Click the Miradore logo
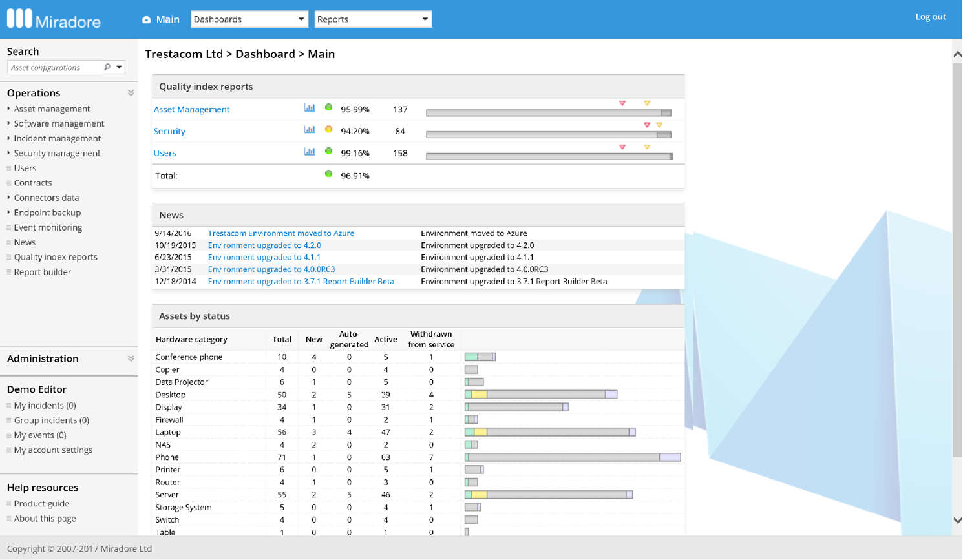963x560 pixels. pyautogui.click(x=54, y=19)
